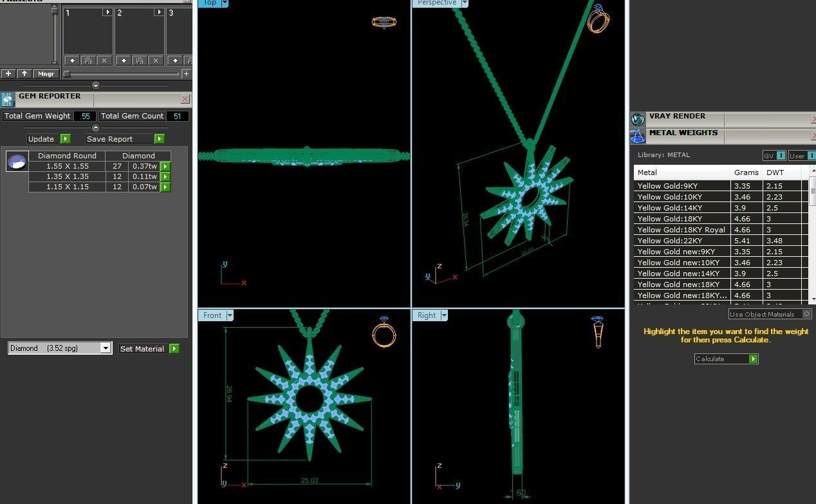Click the Total Gem Weight value field
Screen dimensions: 816x504
(x=85, y=116)
